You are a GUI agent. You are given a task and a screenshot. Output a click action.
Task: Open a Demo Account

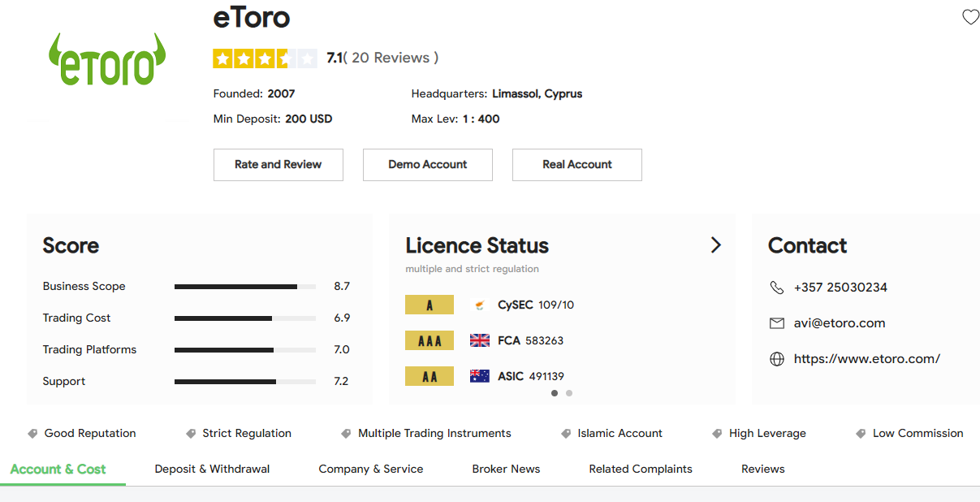(428, 165)
